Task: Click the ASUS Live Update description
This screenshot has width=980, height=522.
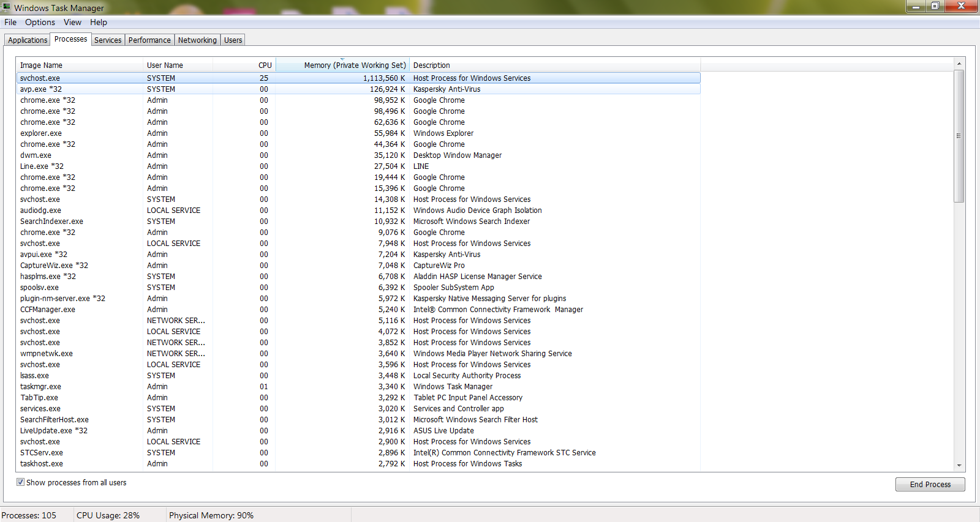Action: (x=443, y=430)
